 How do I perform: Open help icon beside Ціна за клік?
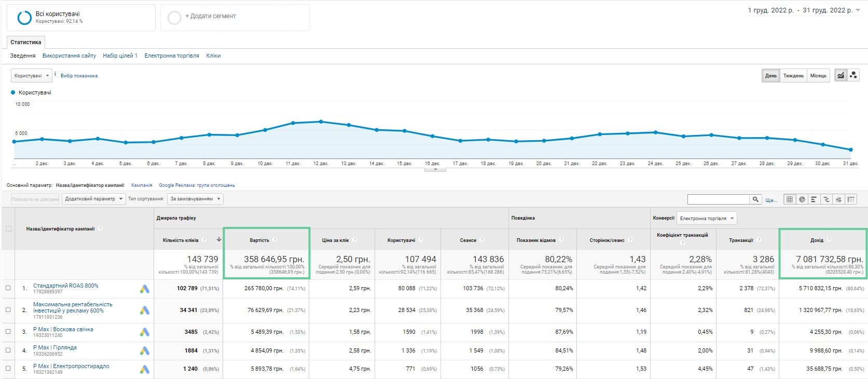coord(355,240)
